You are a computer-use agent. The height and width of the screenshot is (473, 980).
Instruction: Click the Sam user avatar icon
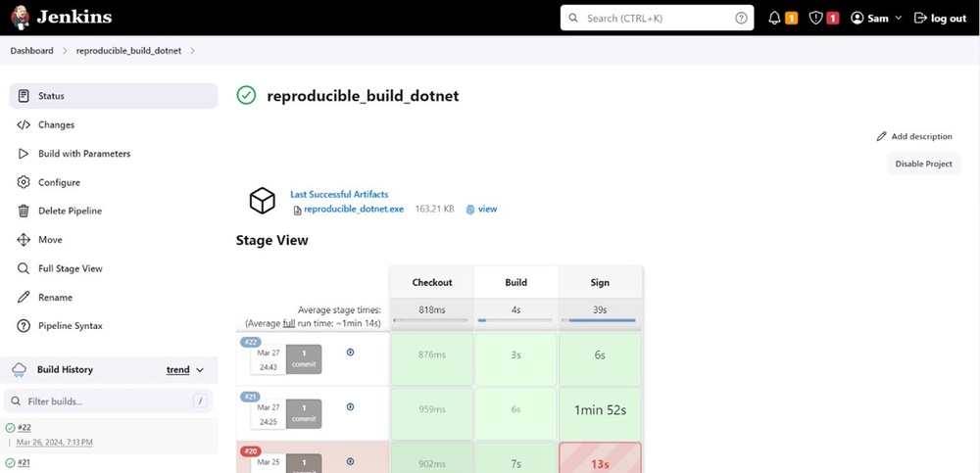(857, 19)
